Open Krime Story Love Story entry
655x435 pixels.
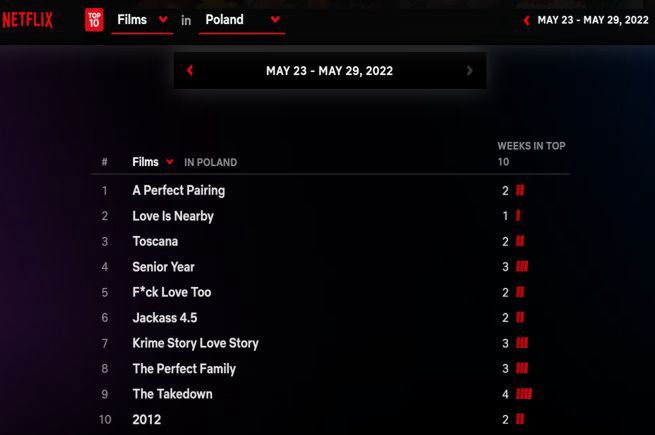(x=195, y=343)
